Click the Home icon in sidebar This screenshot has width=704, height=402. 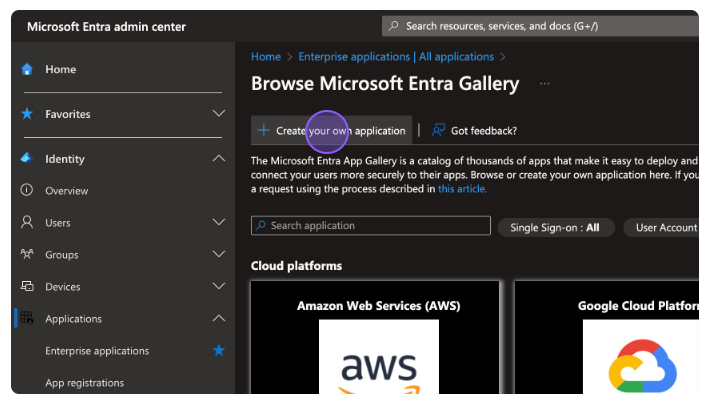point(27,69)
